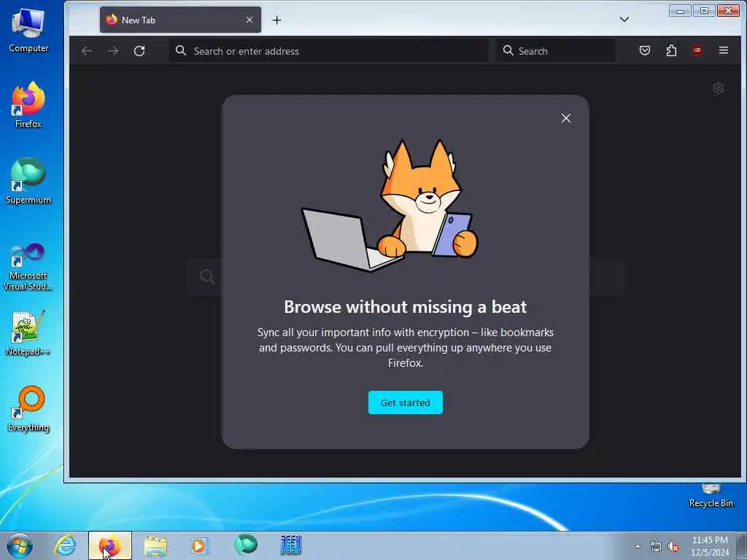Launch Internet Explorer from the taskbar
The width and height of the screenshot is (747, 560).
65,545
